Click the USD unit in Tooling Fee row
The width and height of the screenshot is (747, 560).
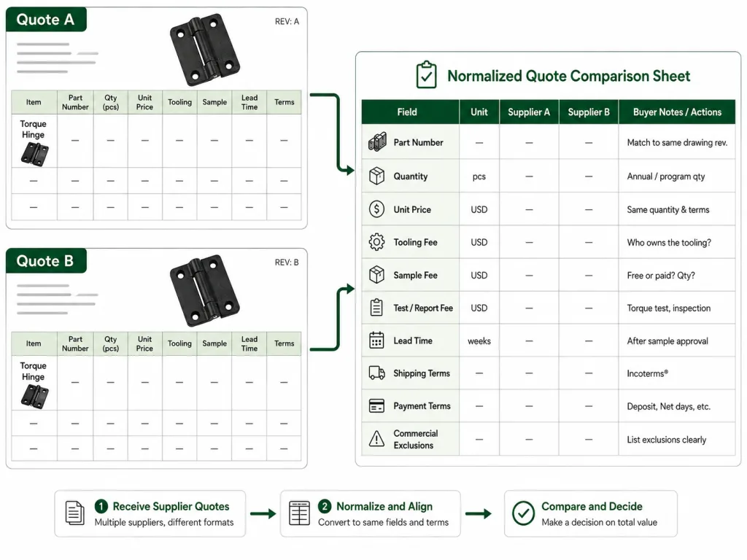coord(479,242)
